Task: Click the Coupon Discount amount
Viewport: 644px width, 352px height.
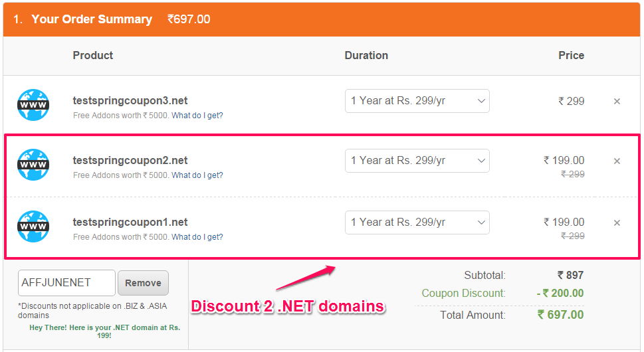Action: click(560, 294)
